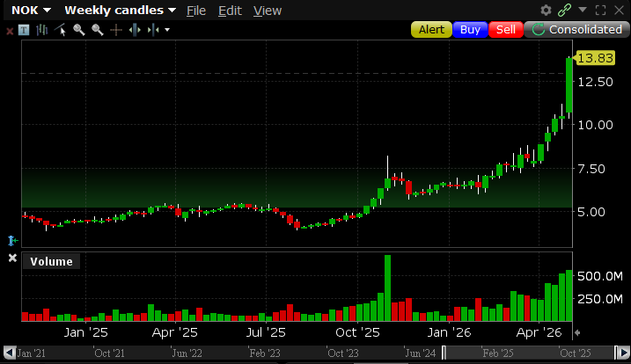Click the highlighted range slider thumb in timeline
This screenshot has height=364, width=631.
pyautogui.click(x=530, y=353)
